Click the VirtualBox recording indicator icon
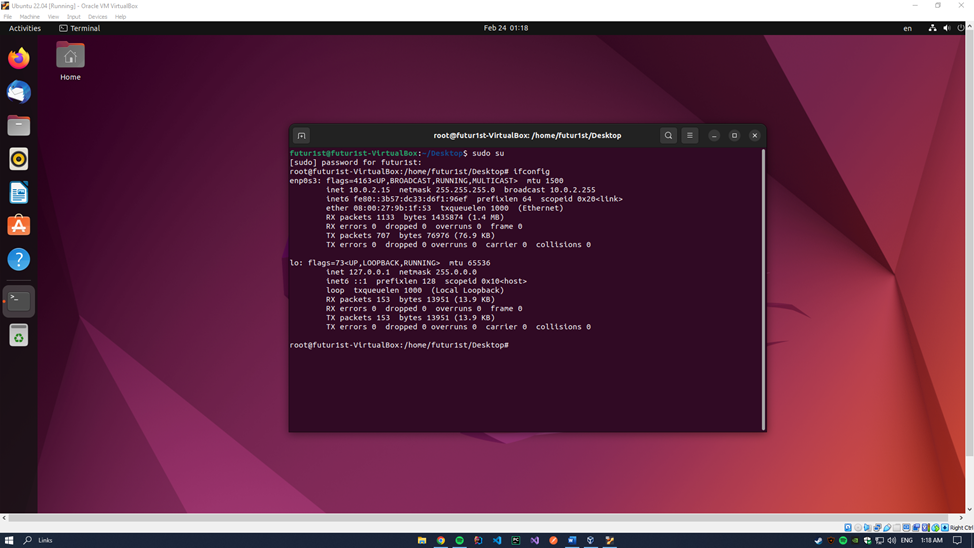The image size is (974, 548). (916, 527)
